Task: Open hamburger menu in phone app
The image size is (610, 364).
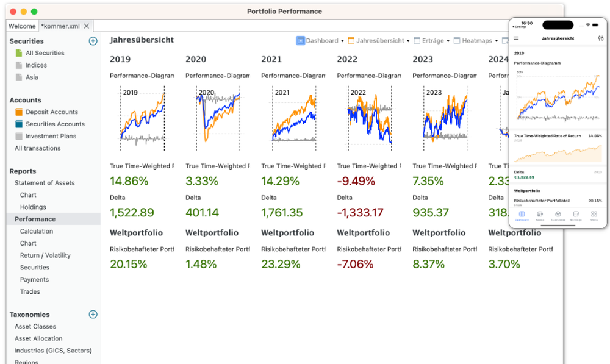Action: (x=516, y=38)
